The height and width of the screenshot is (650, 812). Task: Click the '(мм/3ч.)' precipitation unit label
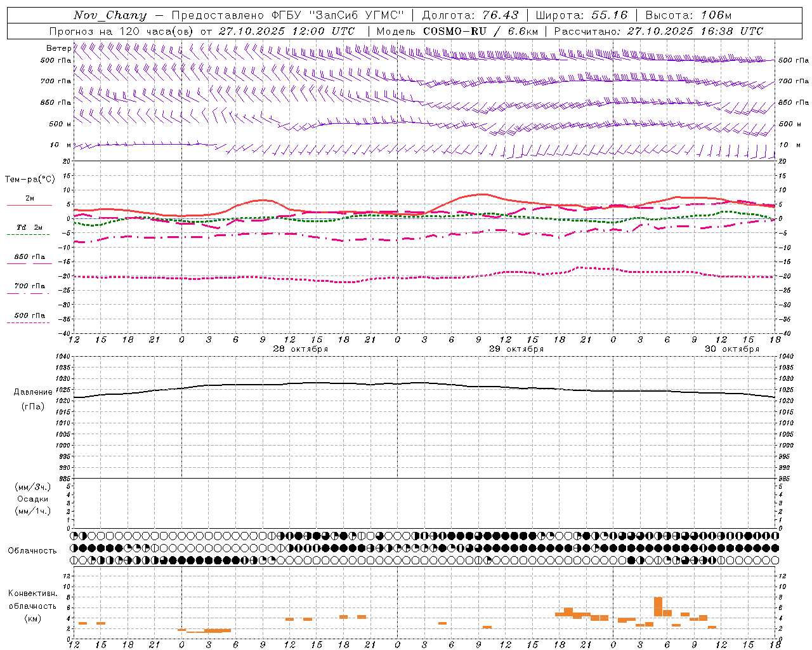[33, 487]
